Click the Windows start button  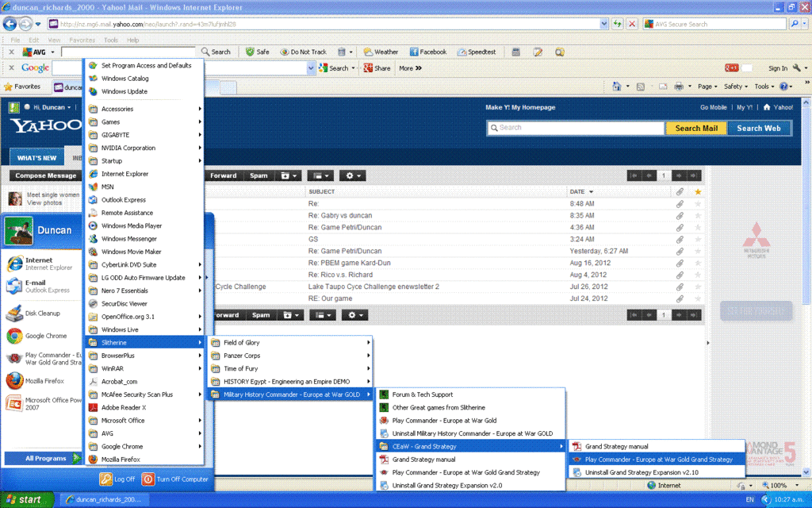[x=26, y=499]
